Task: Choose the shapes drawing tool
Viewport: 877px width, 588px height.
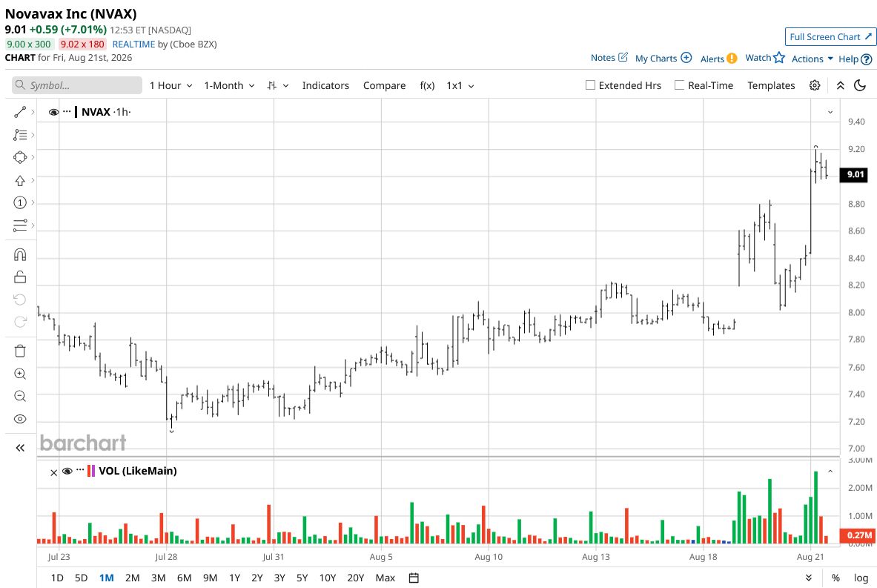Action: 20,158
